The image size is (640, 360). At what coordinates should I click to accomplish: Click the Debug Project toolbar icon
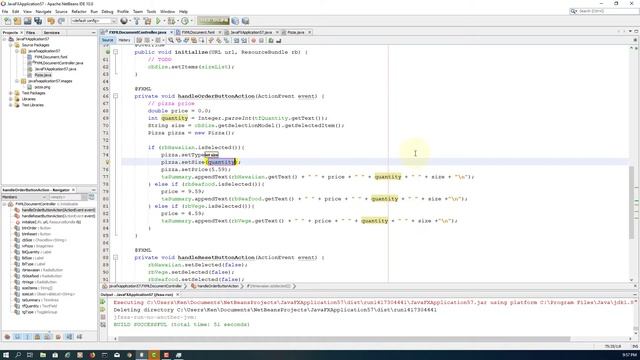(171, 21)
